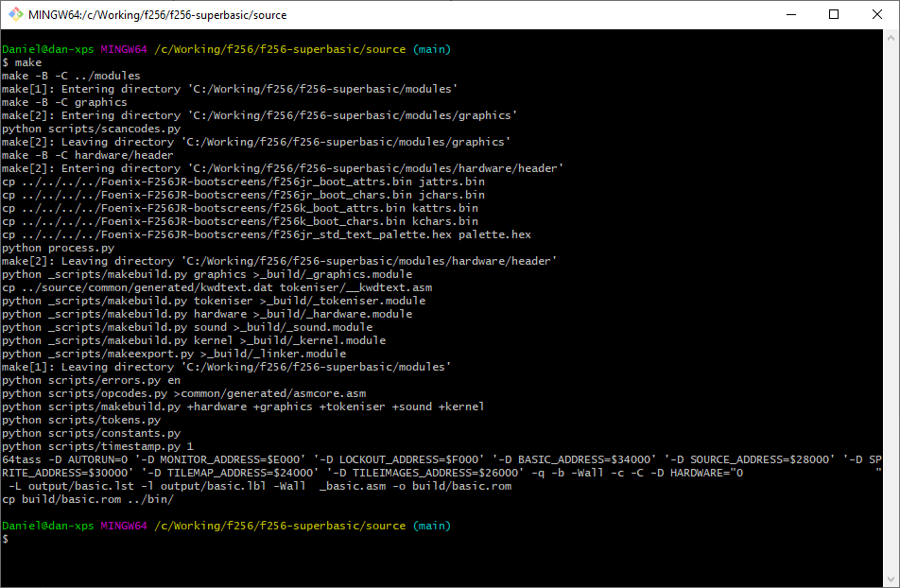This screenshot has width=900, height=588.
Task: Click the shell prompt dollar sign on the last line
Action: (x=6, y=539)
